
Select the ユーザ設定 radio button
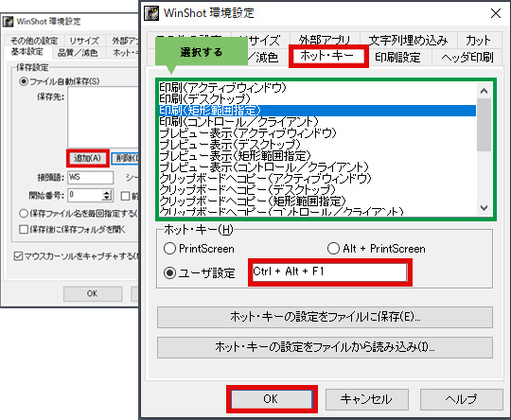coord(169,273)
